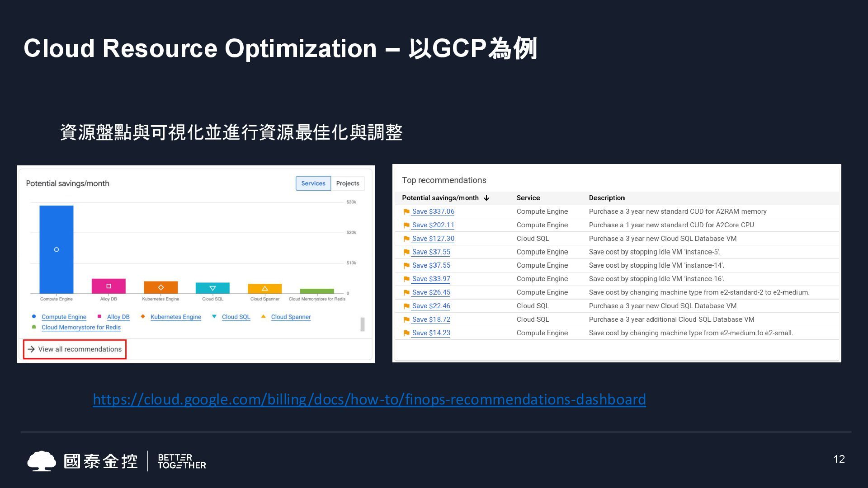This screenshot has height=488, width=868.
Task: Click the Better Together logo text
Action: tap(182, 461)
